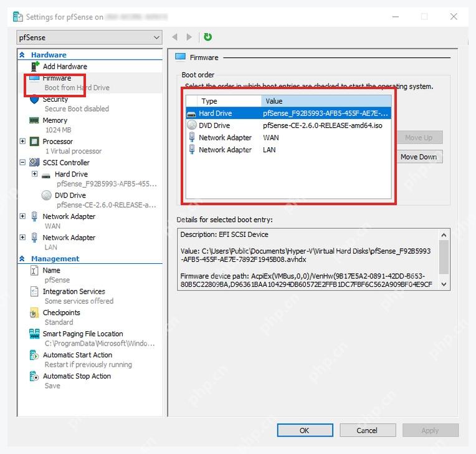Collapse the Hardware section
The height and width of the screenshot is (454, 476).
coord(22,55)
